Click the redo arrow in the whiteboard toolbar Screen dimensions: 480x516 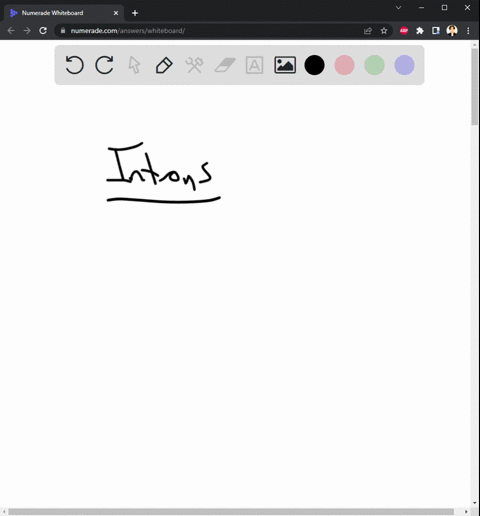(x=104, y=65)
